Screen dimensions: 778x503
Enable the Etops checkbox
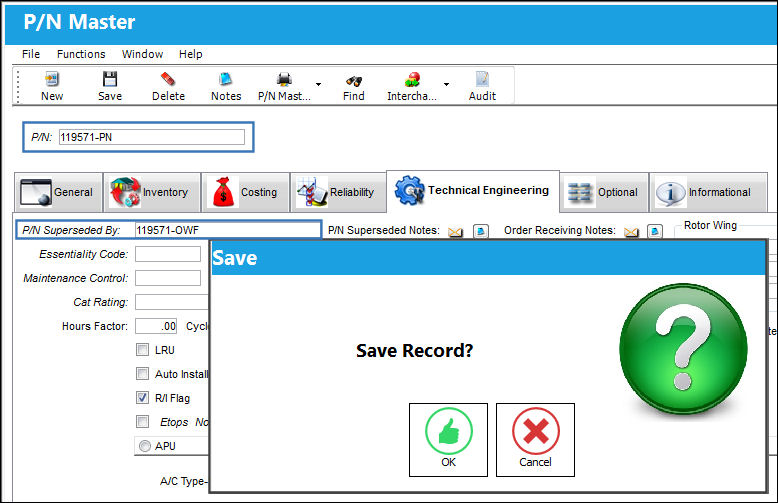click(x=142, y=422)
